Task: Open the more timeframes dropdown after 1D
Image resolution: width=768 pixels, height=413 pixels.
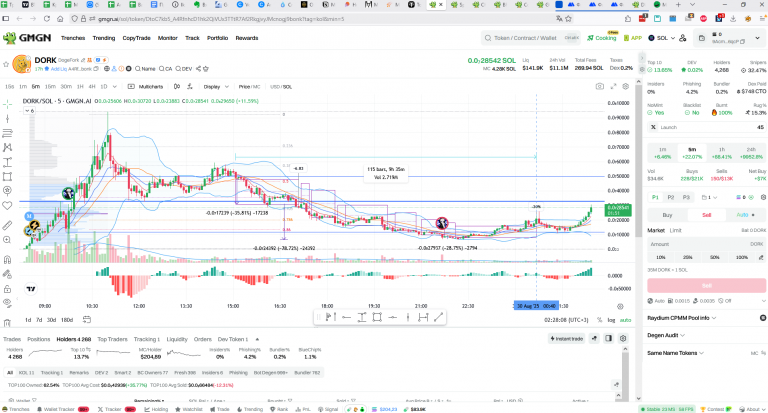Action: (x=115, y=87)
